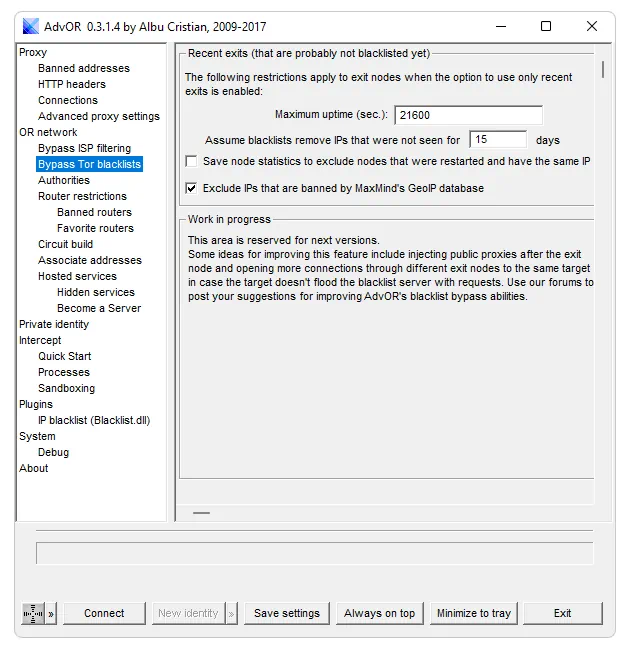Select Hosted services item

pyautogui.click(x=77, y=277)
